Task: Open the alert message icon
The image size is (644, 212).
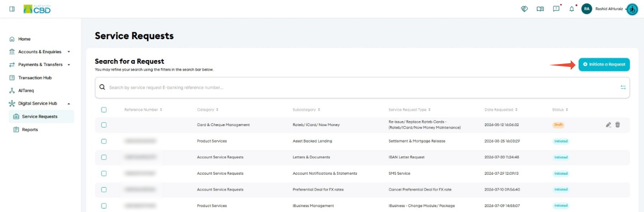Action: [x=556, y=8]
